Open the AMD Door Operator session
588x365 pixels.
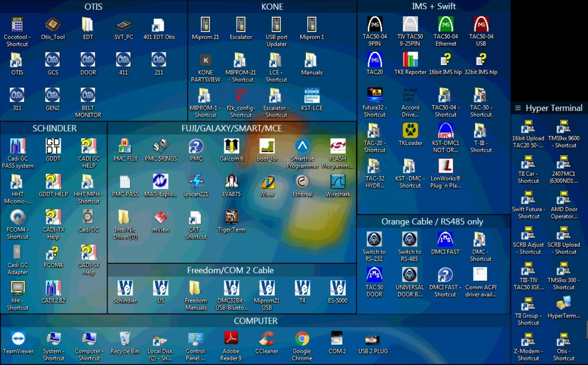pos(563,197)
